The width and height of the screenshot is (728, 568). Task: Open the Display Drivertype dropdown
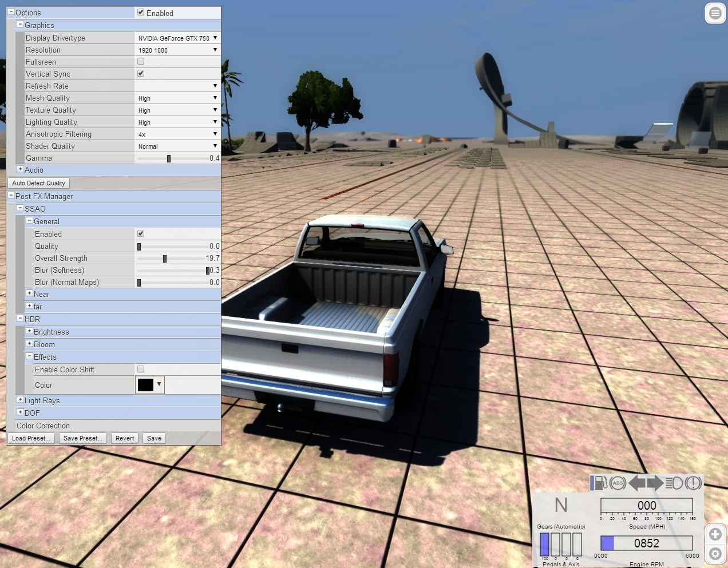click(x=177, y=38)
